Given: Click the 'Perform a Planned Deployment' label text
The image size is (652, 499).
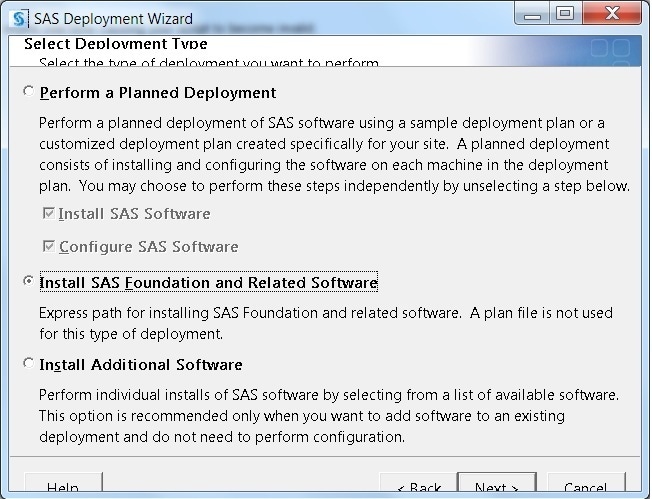Looking at the screenshot, I should tap(157, 93).
